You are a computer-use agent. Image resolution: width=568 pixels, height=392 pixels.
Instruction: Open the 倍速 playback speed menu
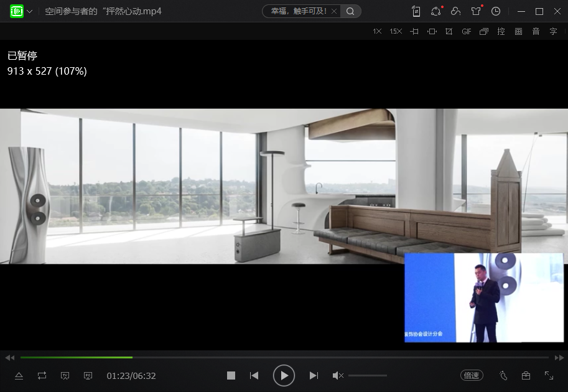[472, 375]
